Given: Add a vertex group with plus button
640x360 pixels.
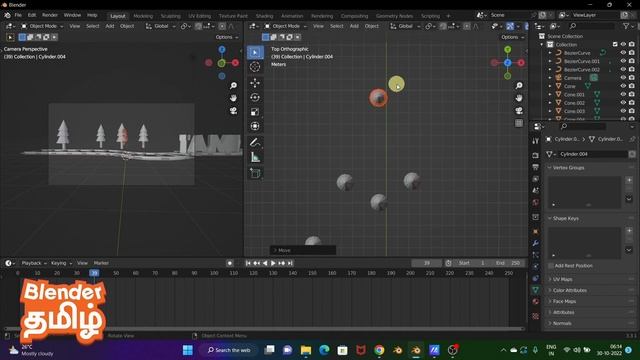Looking at the screenshot, I should click(629, 180).
